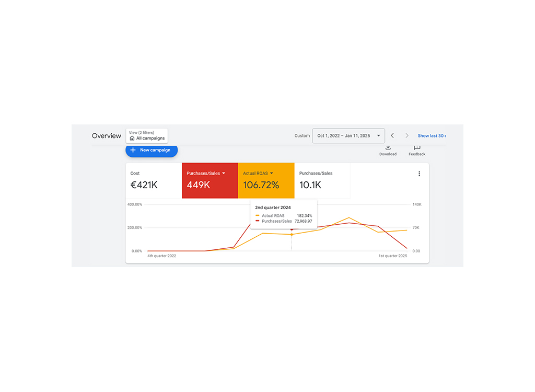Go to next date range with right chevron
535x392 pixels.
[x=406, y=135]
